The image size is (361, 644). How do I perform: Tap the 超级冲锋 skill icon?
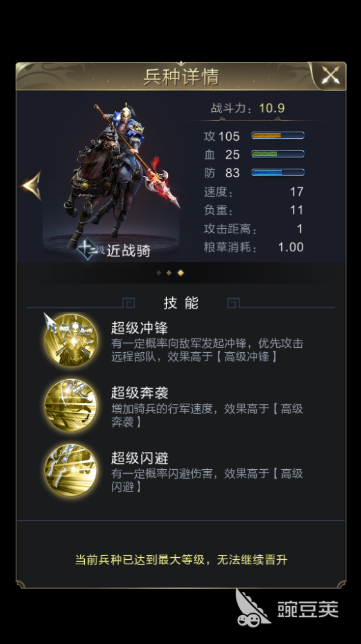point(71,339)
